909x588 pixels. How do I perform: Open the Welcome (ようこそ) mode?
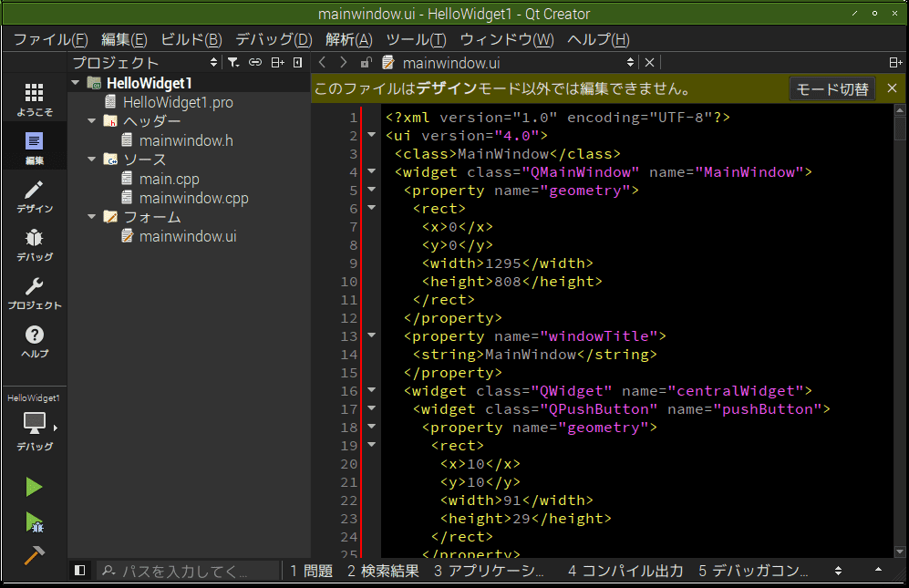coord(35,98)
